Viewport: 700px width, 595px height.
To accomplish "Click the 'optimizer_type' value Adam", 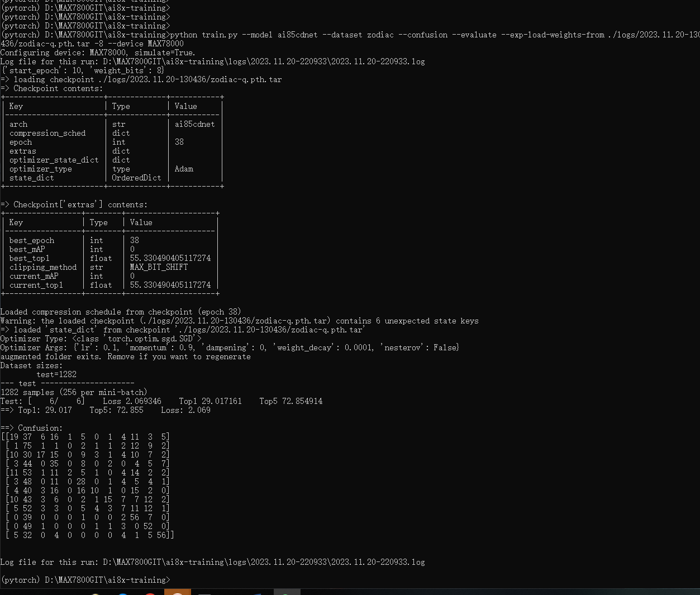I will pos(184,169).
